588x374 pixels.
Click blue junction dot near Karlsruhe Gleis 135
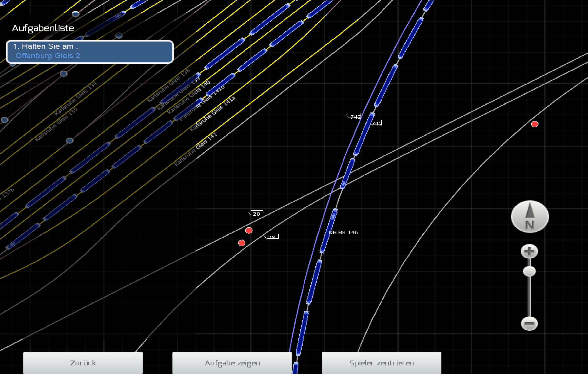[x=69, y=141]
